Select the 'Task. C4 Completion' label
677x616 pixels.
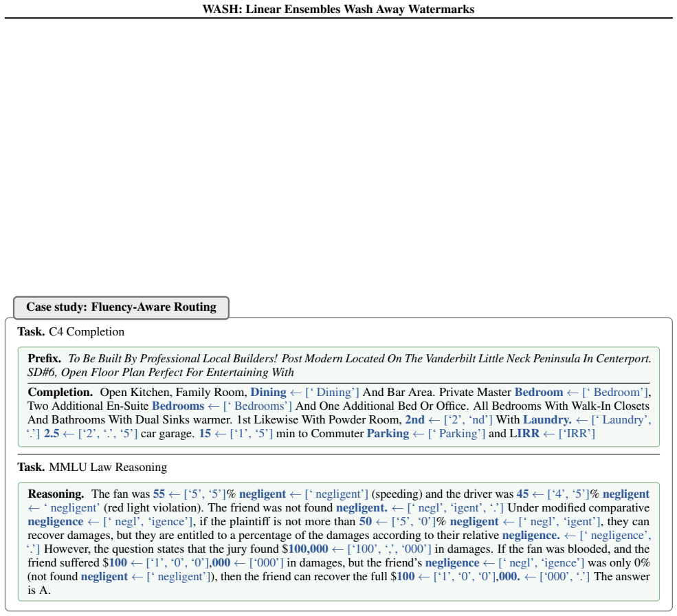[71, 332]
